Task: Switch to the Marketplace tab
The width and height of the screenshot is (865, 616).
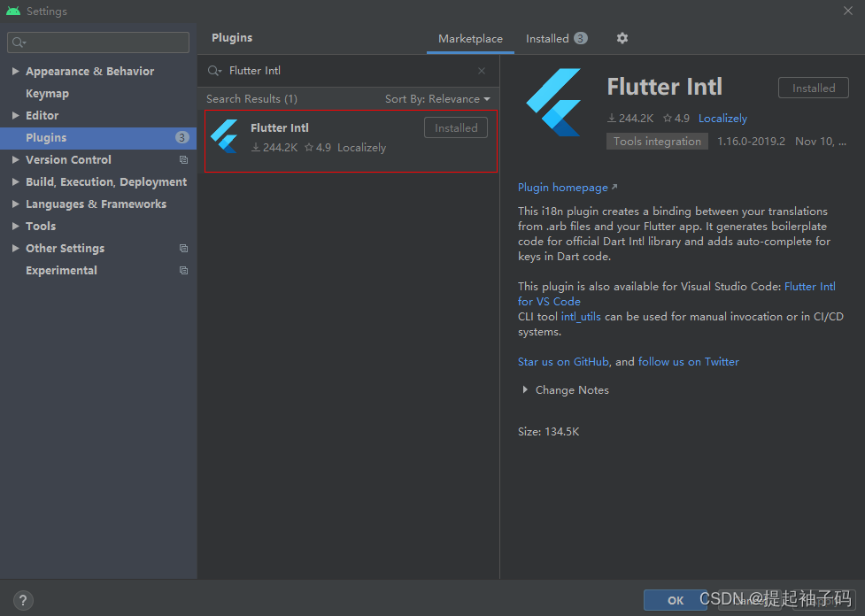Action: (x=470, y=39)
